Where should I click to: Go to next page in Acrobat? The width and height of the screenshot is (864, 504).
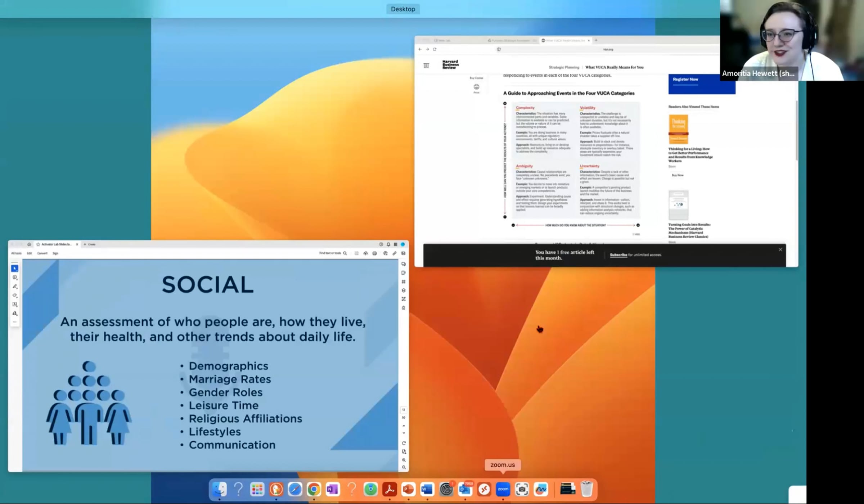pyautogui.click(x=404, y=433)
